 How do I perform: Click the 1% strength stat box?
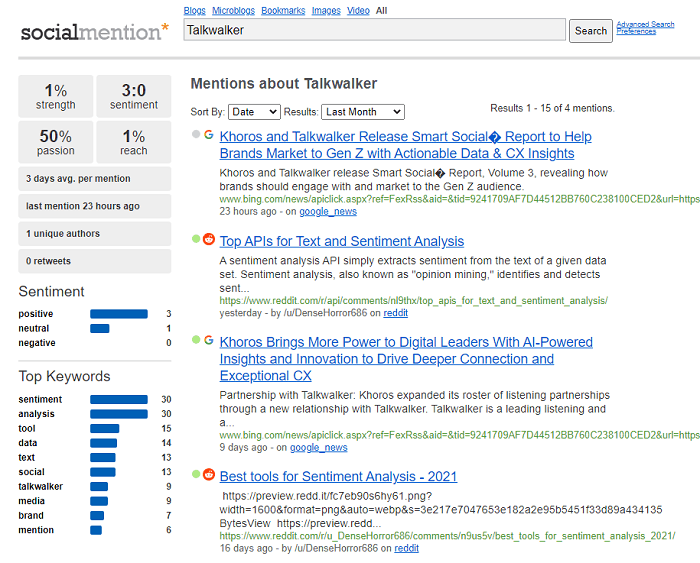tap(56, 96)
